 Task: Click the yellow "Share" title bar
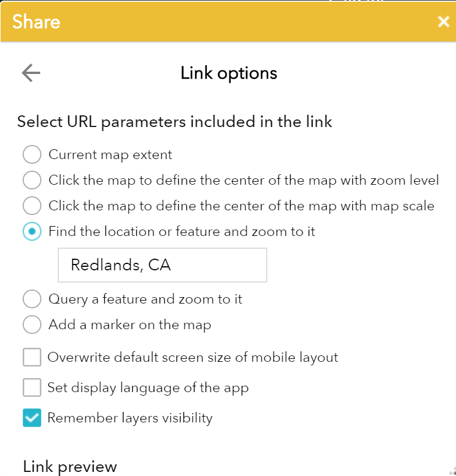[36, 22]
